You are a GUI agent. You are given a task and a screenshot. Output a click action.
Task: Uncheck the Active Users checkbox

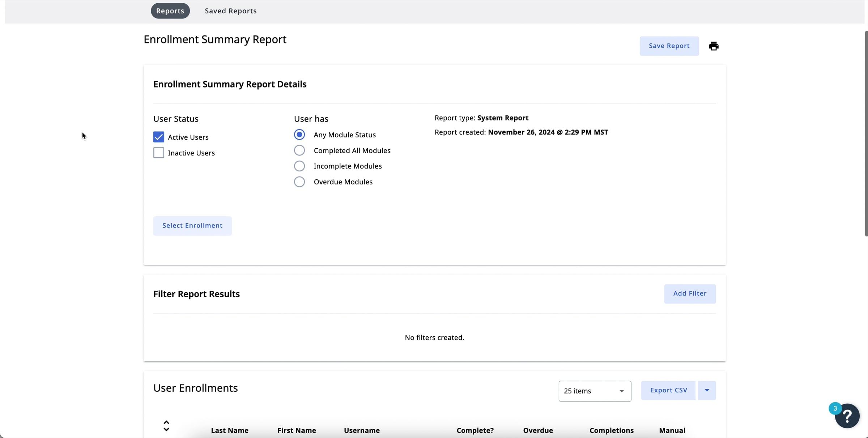159,137
